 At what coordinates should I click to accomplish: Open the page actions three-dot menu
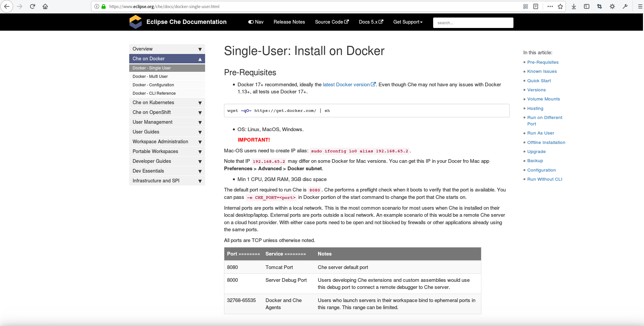coord(550,6)
